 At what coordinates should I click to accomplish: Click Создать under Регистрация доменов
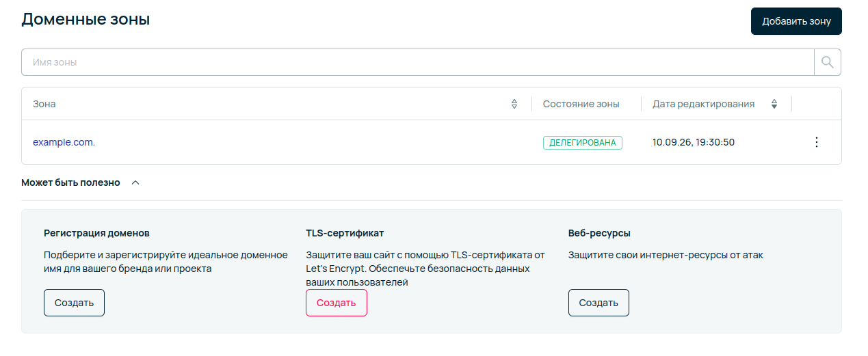[x=74, y=303]
